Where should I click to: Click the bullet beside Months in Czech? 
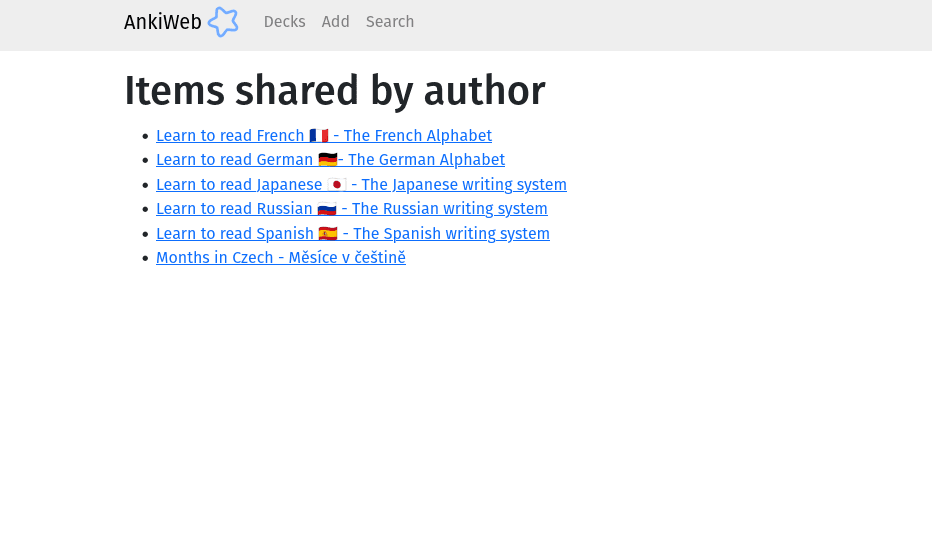pyautogui.click(x=145, y=258)
